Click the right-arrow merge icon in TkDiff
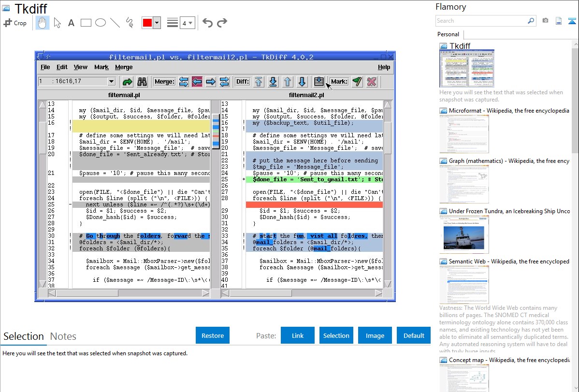 click(x=211, y=82)
